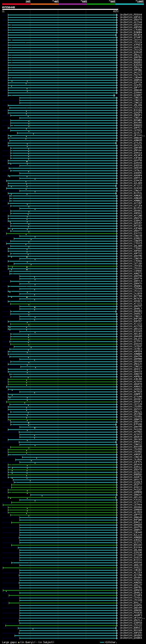Click subject name UniRef100_Q38PG7

pos(131,221)
